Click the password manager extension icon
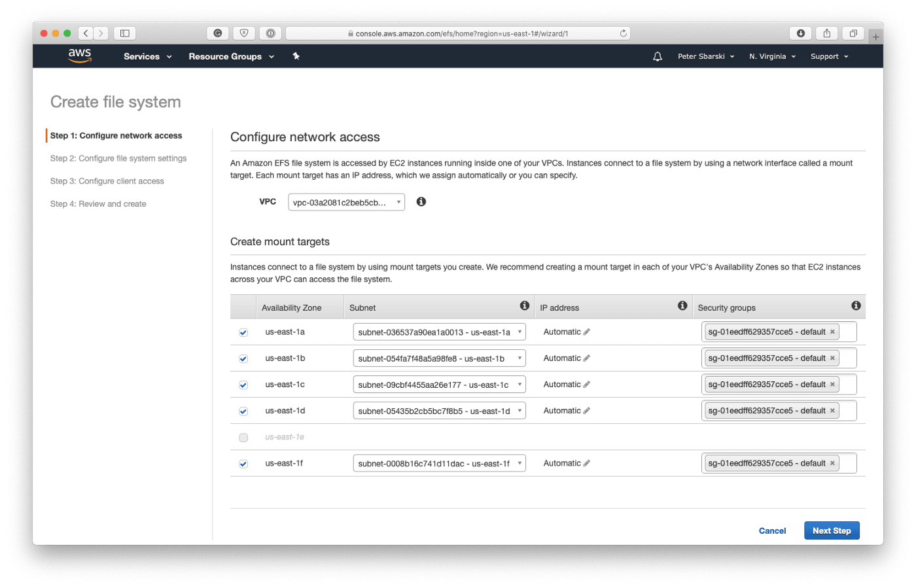Screen dimensions: 916x588 pos(270,33)
